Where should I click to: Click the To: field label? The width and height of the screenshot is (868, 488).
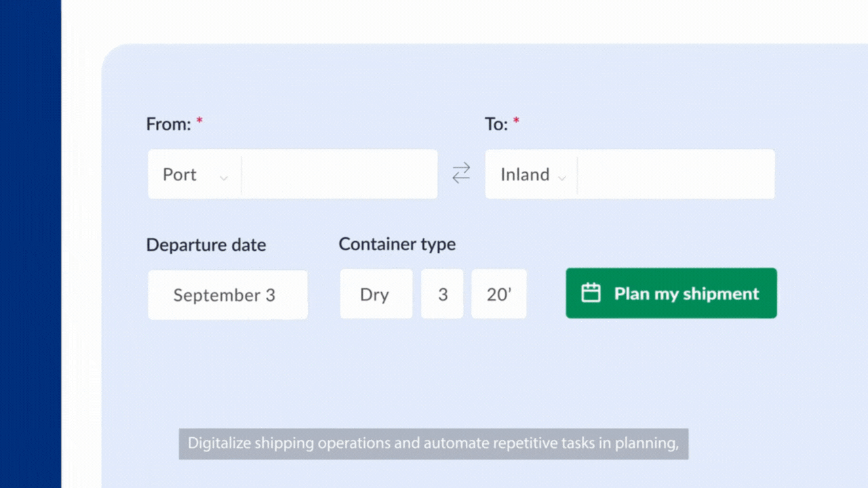pyautogui.click(x=496, y=124)
